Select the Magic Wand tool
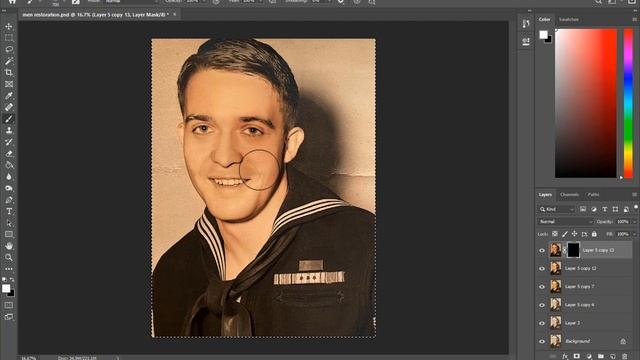The width and height of the screenshot is (640, 360). (x=9, y=61)
